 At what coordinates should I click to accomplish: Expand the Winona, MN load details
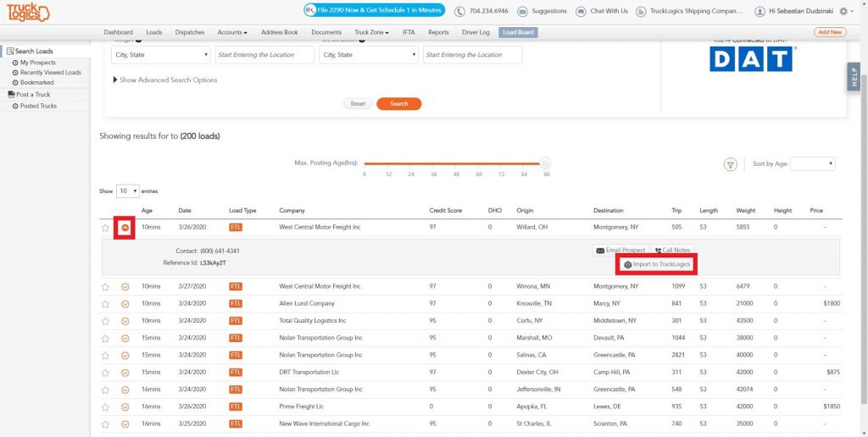125,287
